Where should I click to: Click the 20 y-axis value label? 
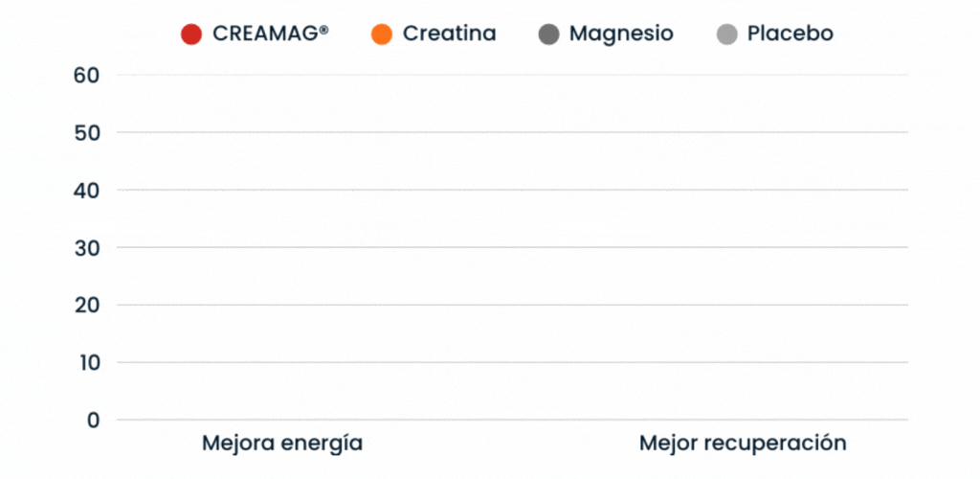(x=87, y=305)
